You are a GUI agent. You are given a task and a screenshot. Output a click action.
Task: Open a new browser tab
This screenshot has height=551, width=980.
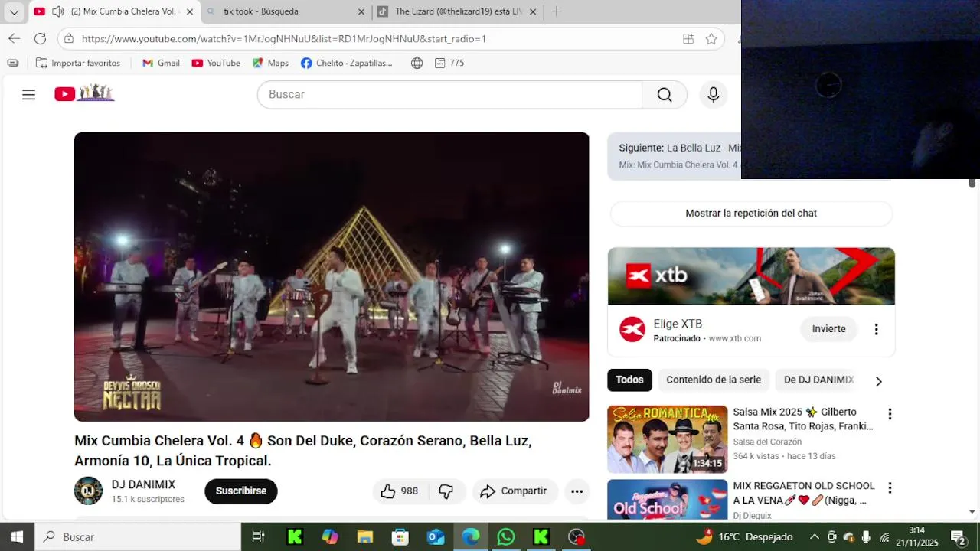(x=557, y=11)
